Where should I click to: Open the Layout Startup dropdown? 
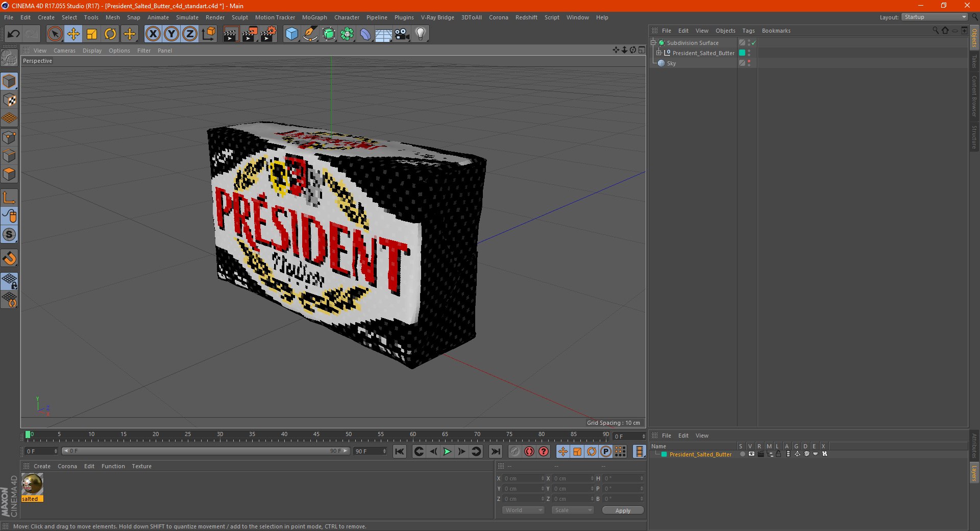[x=935, y=17]
